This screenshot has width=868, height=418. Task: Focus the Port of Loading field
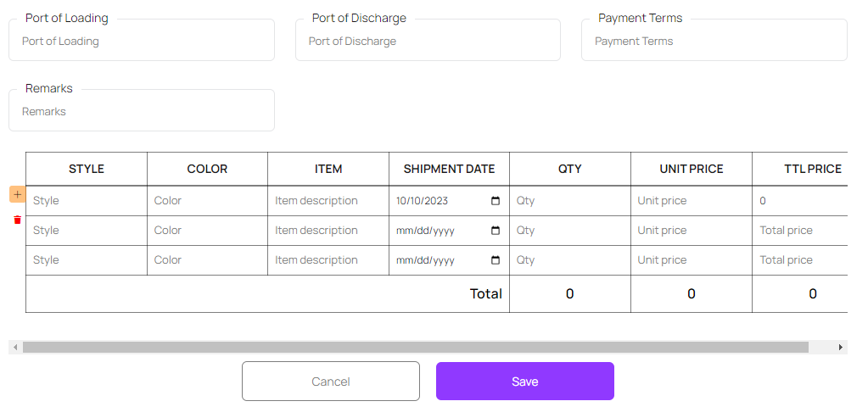point(141,41)
